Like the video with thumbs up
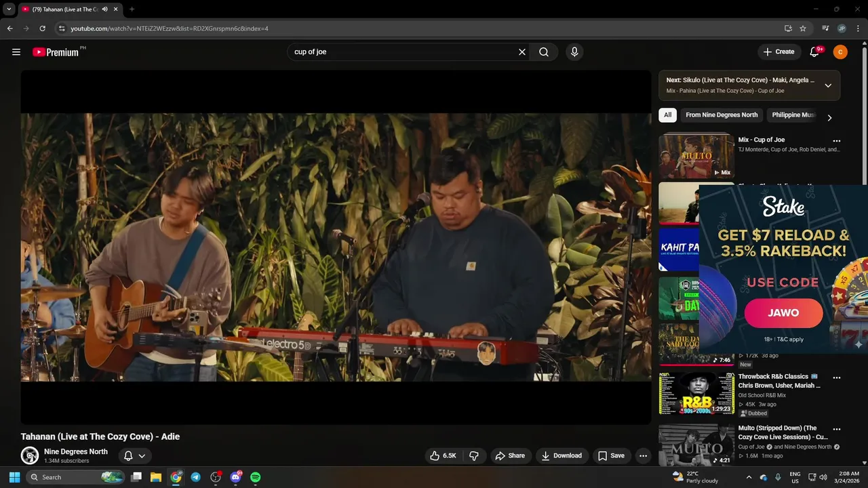The height and width of the screenshot is (488, 868). click(443, 455)
